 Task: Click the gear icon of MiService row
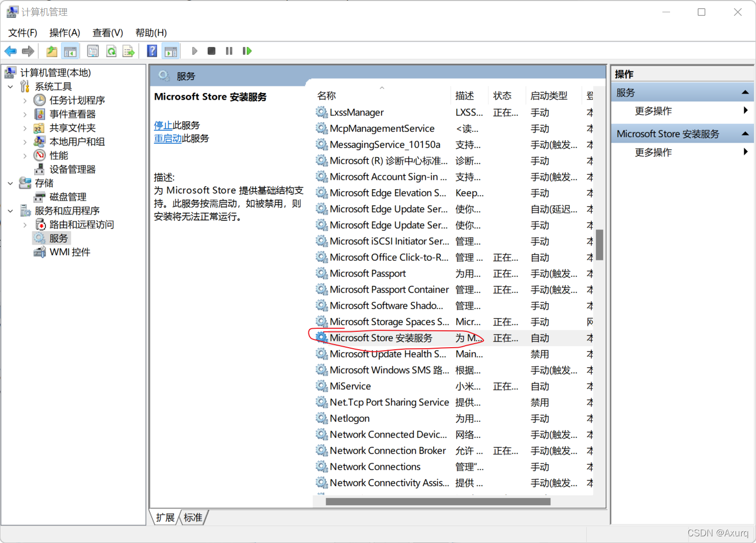tap(321, 386)
